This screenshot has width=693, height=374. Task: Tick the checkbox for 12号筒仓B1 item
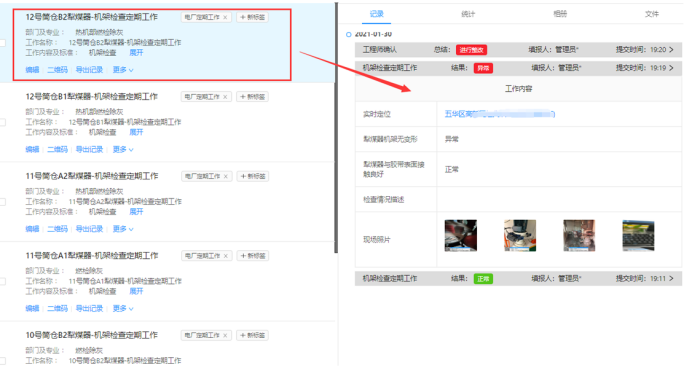point(2,122)
